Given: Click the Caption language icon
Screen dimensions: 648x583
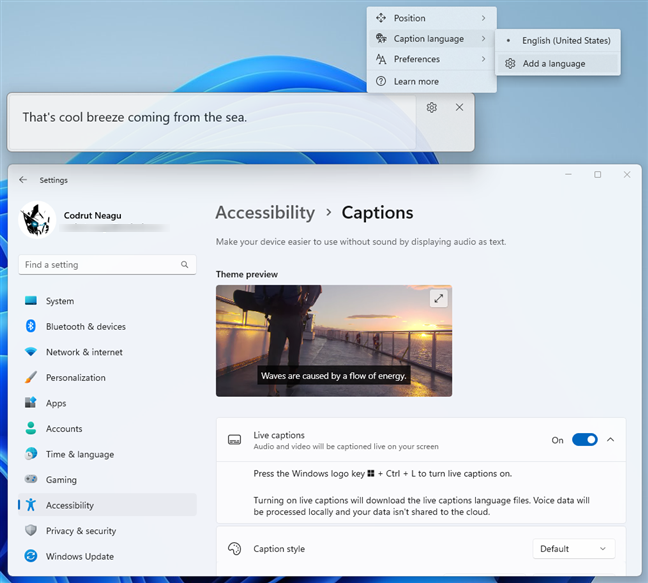Looking at the screenshot, I should pos(381,38).
